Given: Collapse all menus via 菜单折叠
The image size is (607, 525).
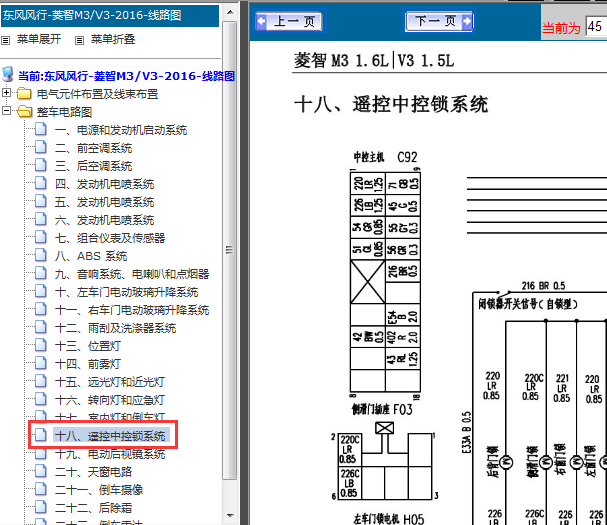Looking at the screenshot, I should point(113,39).
